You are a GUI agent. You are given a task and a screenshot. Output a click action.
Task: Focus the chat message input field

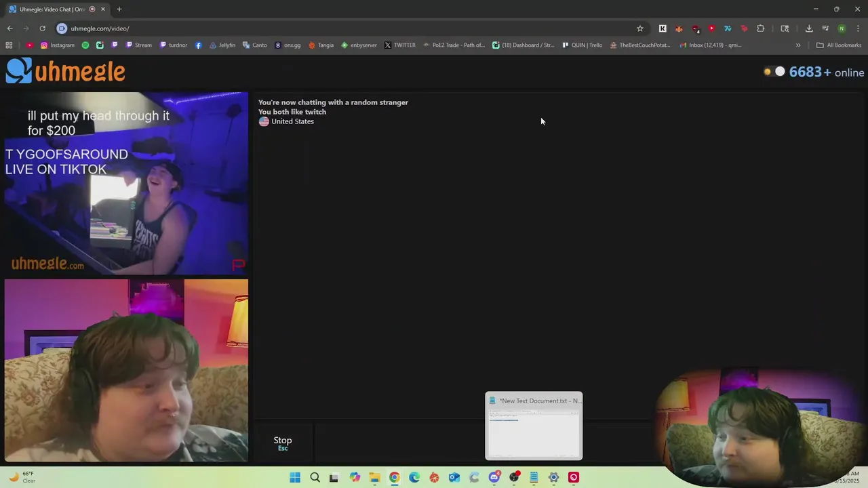(x=483, y=443)
